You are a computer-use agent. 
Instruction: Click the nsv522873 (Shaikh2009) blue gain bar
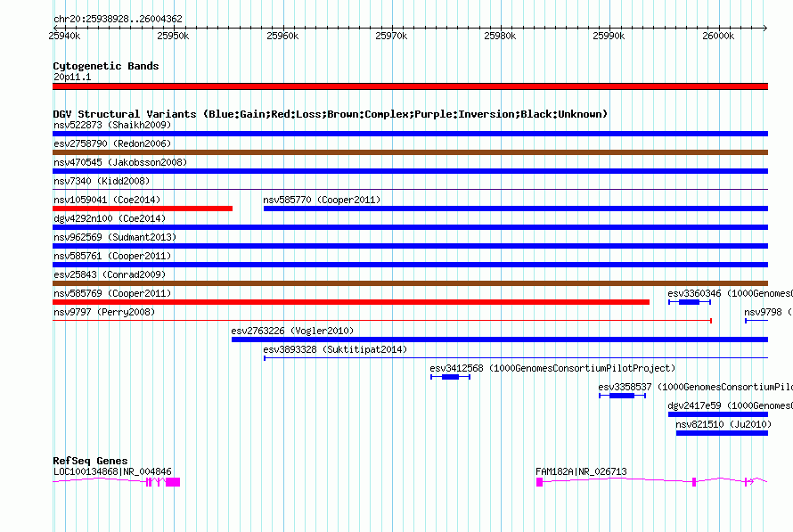tap(410, 134)
